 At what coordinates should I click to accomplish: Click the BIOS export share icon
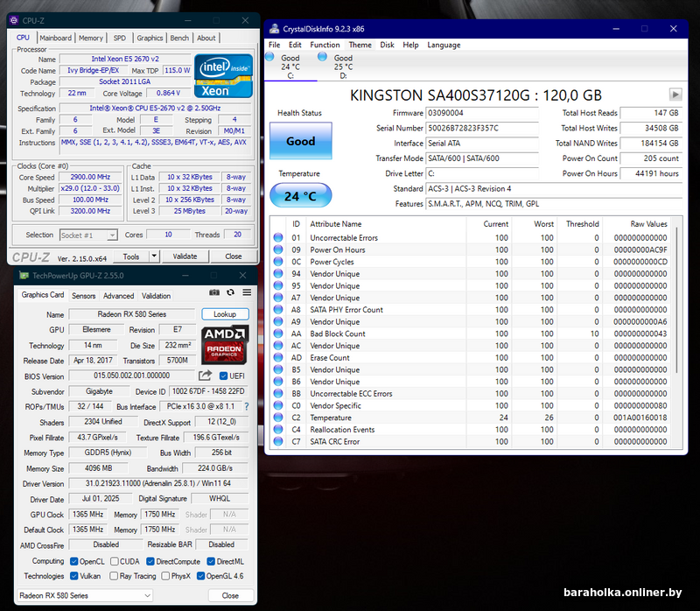tap(206, 376)
